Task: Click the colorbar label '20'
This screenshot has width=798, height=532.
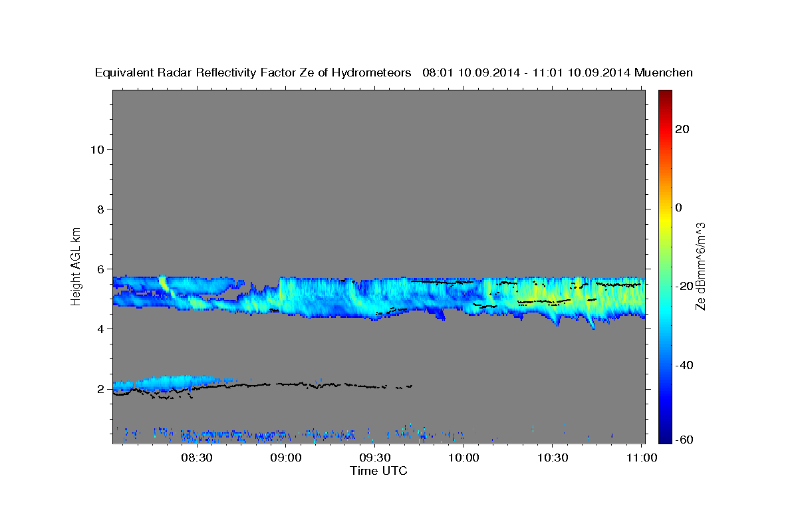Action: pyautogui.click(x=682, y=129)
